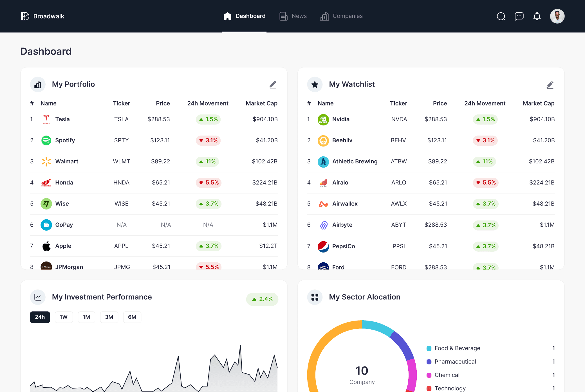
Task: Click the Athletic Brewing logo
Action: [x=323, y=162]
